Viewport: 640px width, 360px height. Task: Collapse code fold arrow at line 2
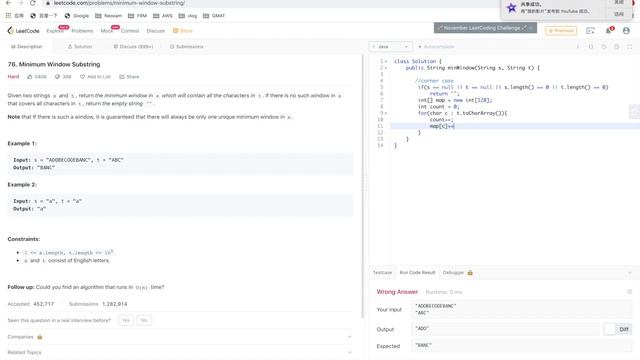386,68
